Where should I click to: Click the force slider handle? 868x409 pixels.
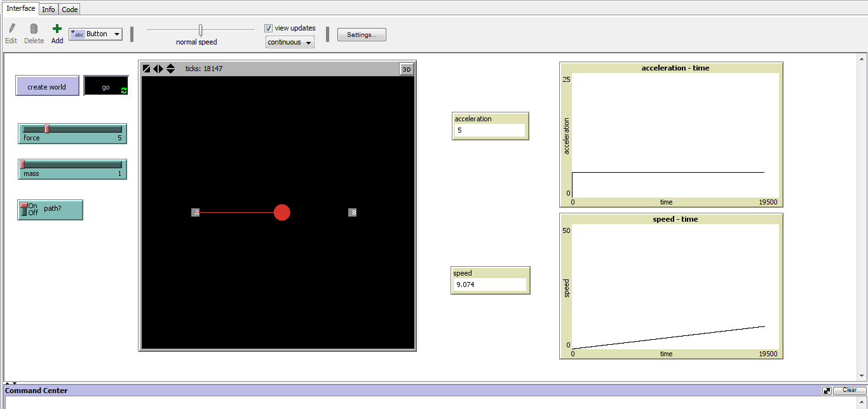click(x=47, y=129)
